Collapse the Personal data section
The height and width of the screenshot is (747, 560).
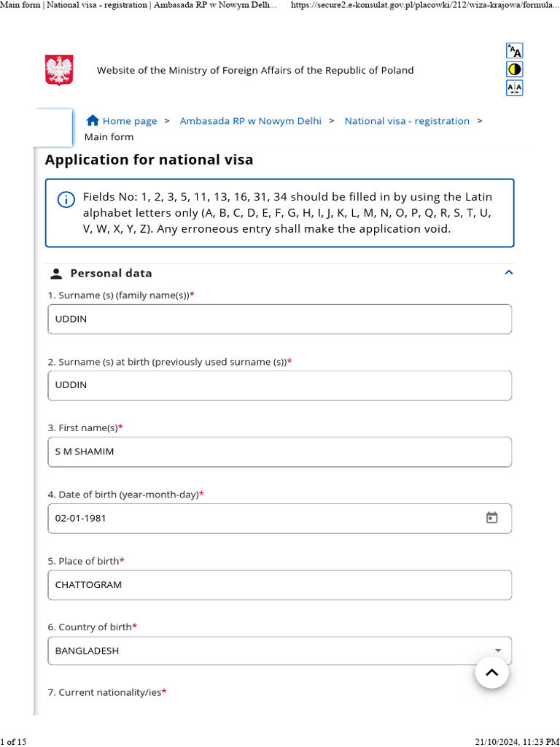(509, 273)
